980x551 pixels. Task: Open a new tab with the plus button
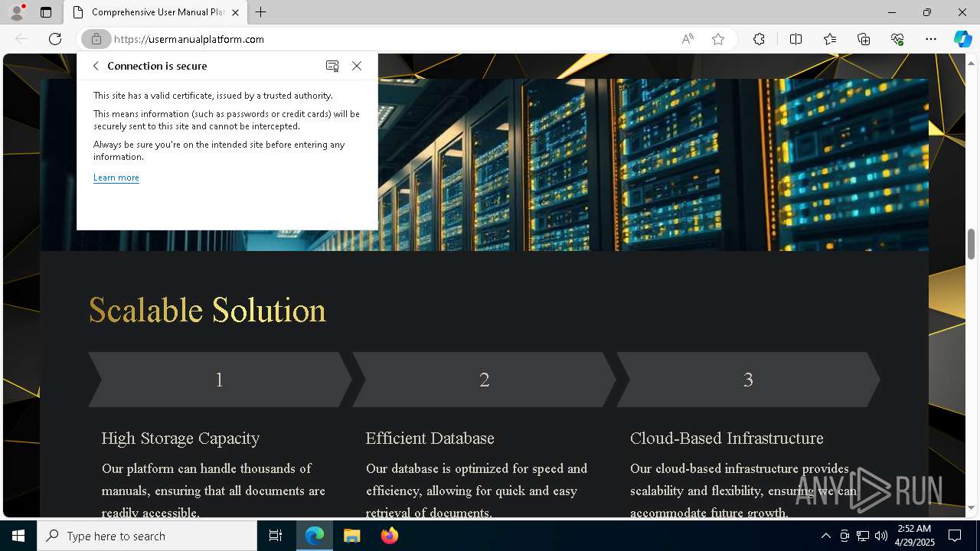tap(260, 12)
